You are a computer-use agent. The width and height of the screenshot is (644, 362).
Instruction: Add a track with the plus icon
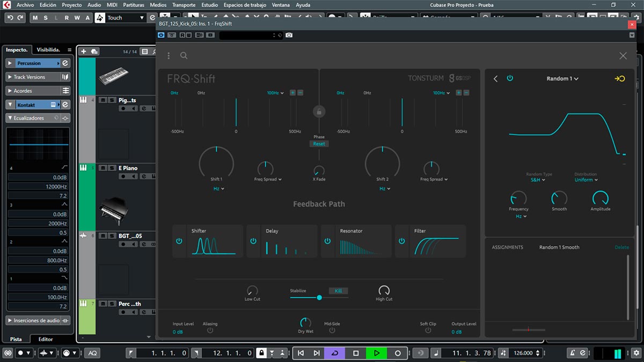pyautogui.click(x=84, y=51)
